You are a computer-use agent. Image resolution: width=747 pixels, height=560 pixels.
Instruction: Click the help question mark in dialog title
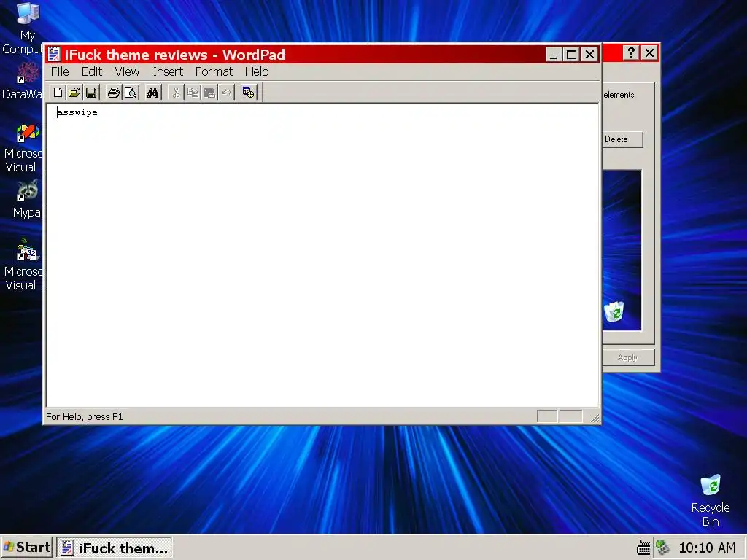tap(631, 52)
